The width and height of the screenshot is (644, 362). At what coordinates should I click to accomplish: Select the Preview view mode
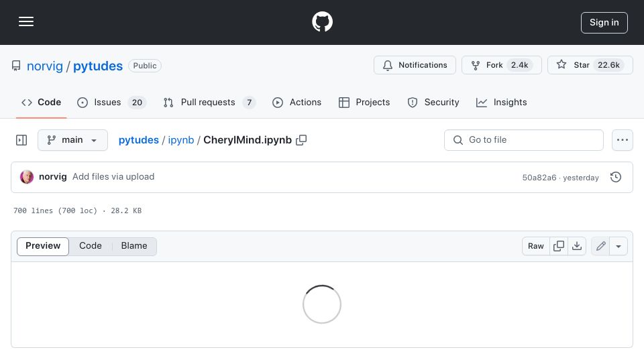pyautogui.click(x=43, y=246)
